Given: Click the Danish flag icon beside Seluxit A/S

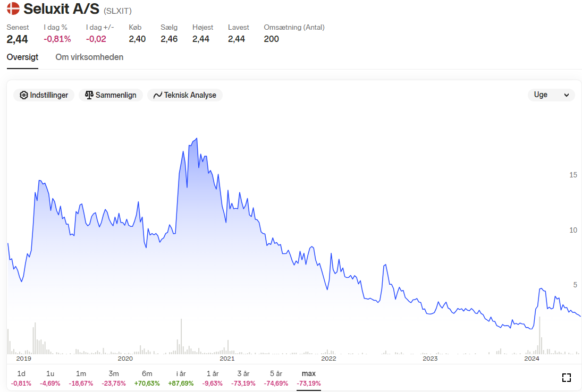Looking at the screenshot, I should (x=13, y=8).
